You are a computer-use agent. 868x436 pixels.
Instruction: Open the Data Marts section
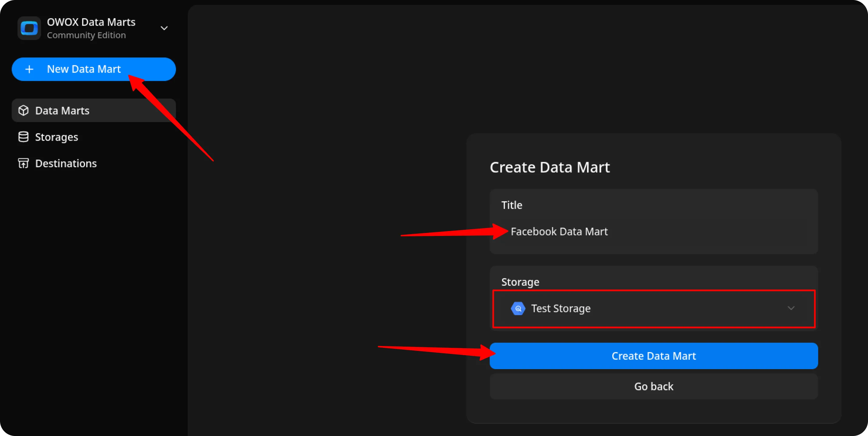[63, 111]
